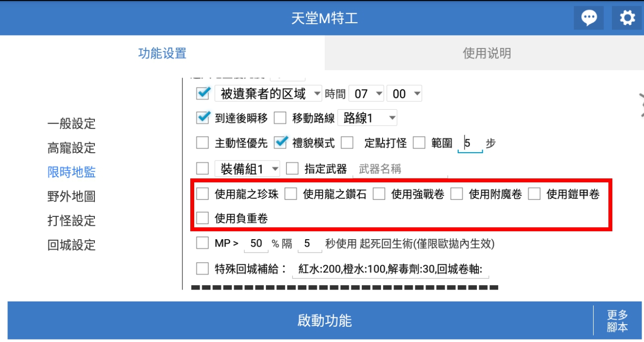The width and height of the screenshot is (644, 342).
Task: Click the 範圍 steps field showing 5
Action: coord(470,143)
